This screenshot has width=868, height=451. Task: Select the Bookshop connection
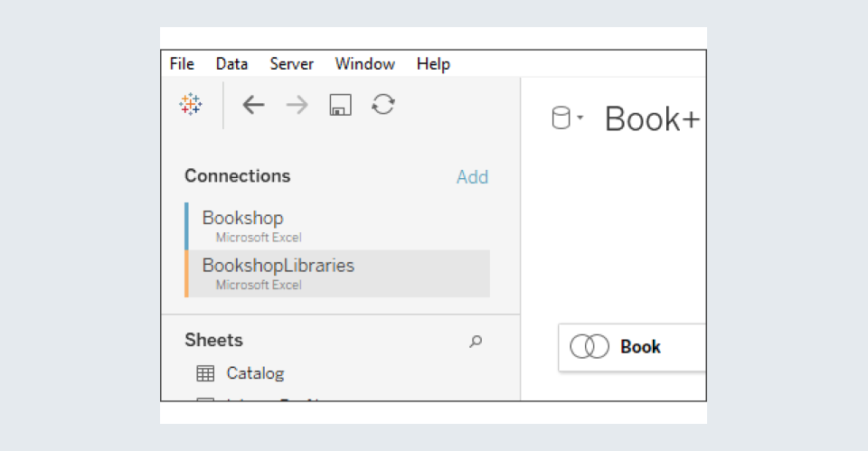pos(337,226)
